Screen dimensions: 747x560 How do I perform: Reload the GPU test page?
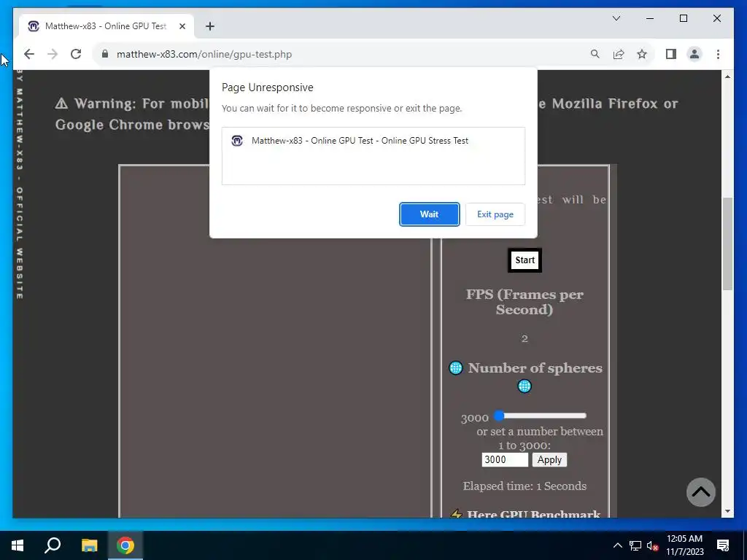click(x=76, y=54)
